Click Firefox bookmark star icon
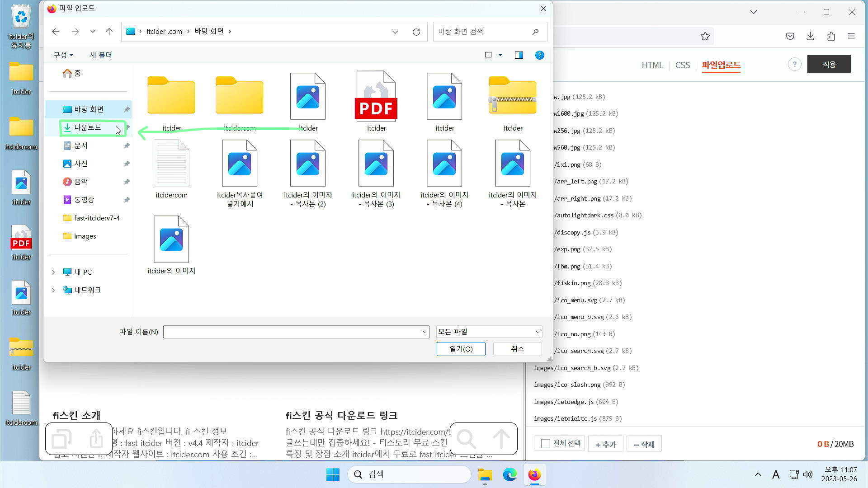 (x=705, y=37)
